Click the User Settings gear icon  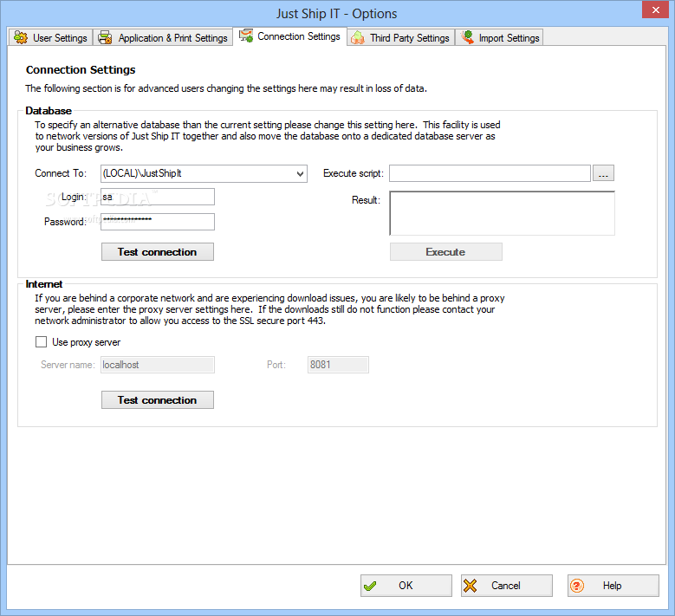point(21,38)
